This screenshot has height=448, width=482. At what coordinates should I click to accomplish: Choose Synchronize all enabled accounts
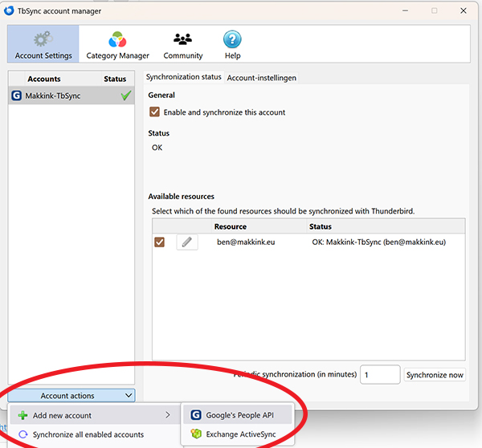95,434
